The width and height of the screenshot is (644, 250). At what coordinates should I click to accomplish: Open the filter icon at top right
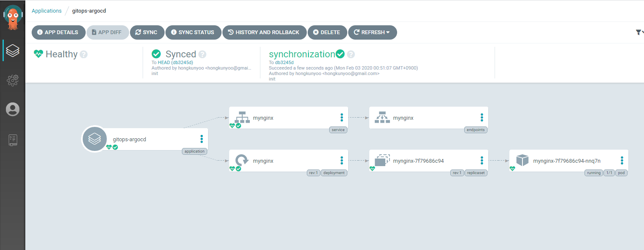click(x=639, y=32)
